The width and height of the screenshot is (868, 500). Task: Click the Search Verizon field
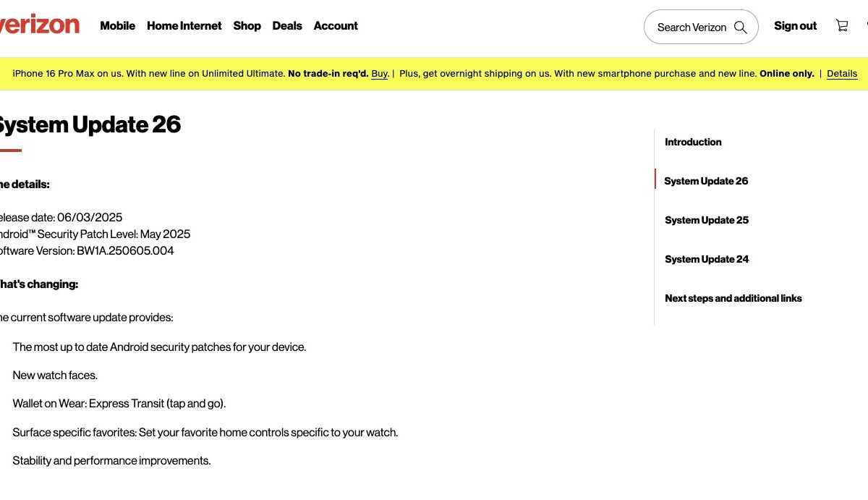pos(701,27)
